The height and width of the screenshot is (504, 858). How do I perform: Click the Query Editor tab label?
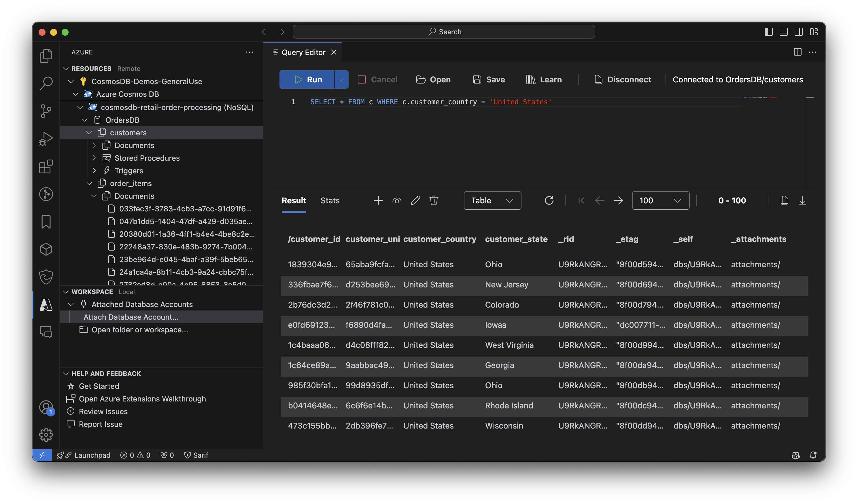point(303,52)
